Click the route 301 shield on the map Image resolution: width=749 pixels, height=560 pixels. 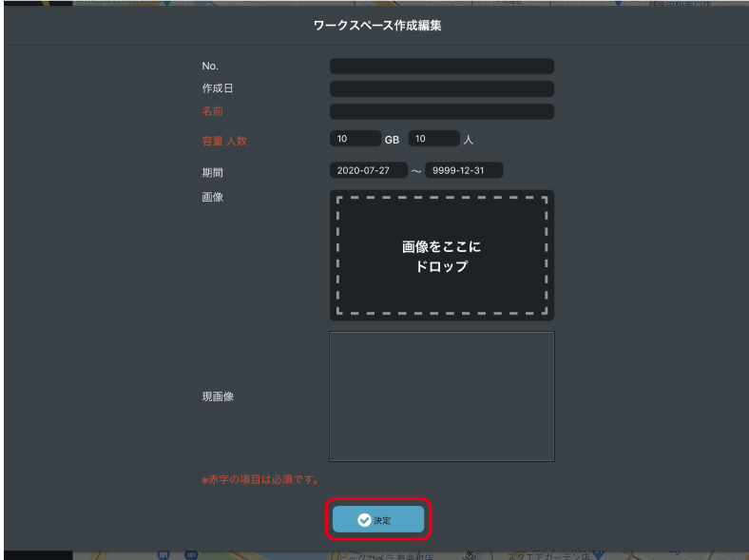190,554
